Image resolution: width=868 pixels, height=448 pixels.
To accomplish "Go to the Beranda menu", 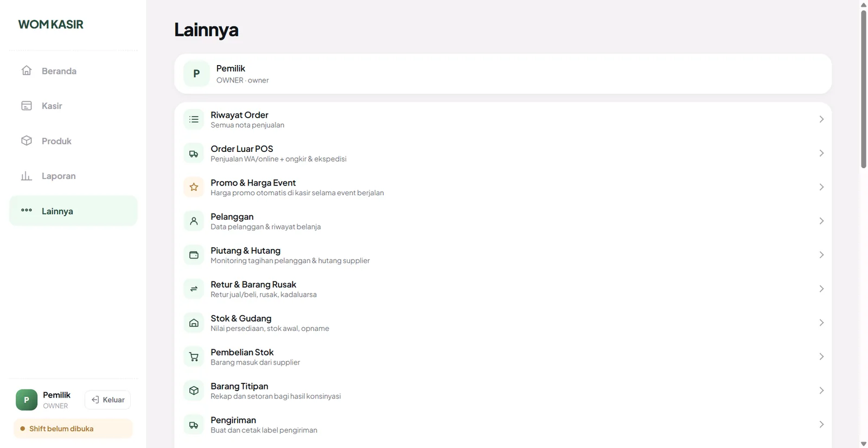I will (73, 71).
